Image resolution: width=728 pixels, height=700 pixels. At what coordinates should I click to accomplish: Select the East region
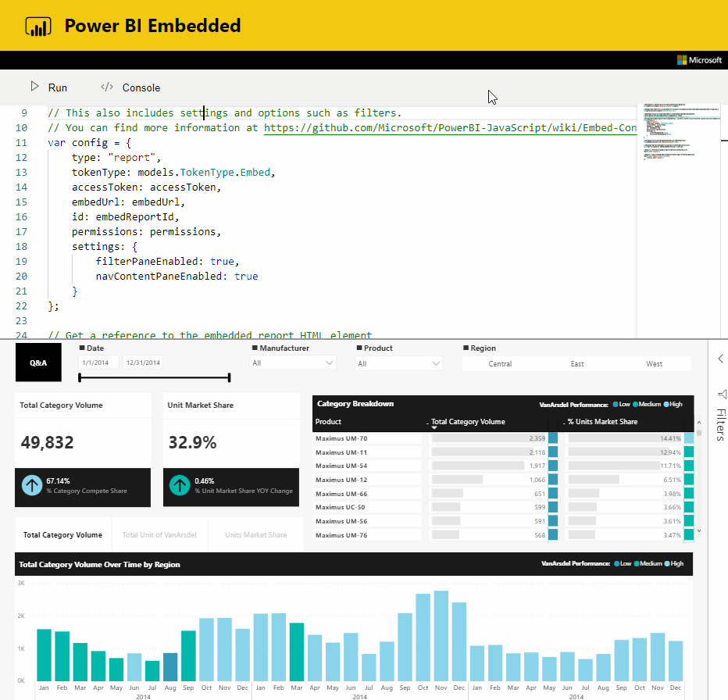coord(577,364)
